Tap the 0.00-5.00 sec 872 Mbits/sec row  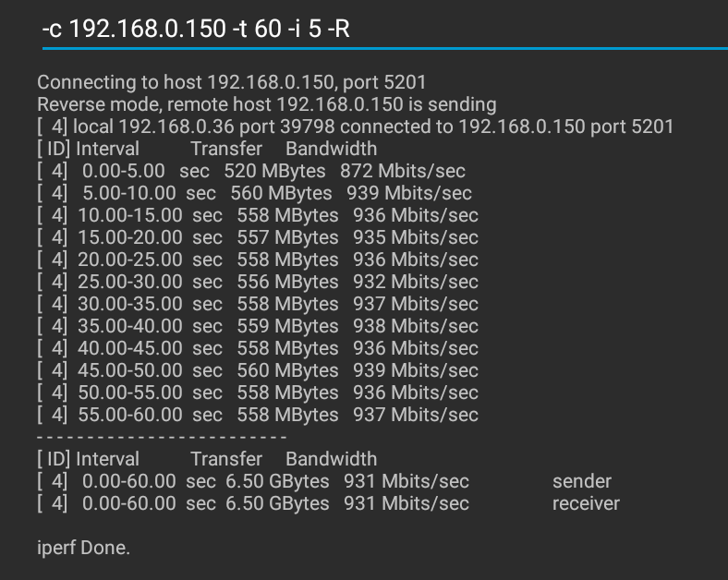[x=251, y=171]
